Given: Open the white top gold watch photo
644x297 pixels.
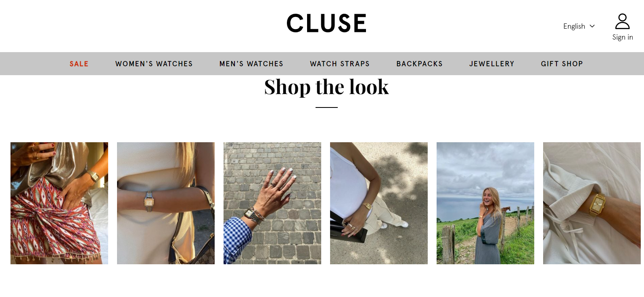Looking at the screenshot, I should point(379,203).
